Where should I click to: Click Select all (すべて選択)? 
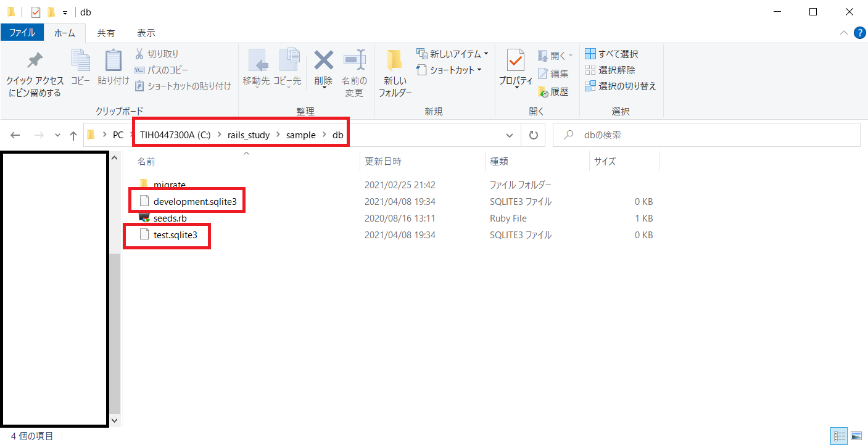coord(611,54)
